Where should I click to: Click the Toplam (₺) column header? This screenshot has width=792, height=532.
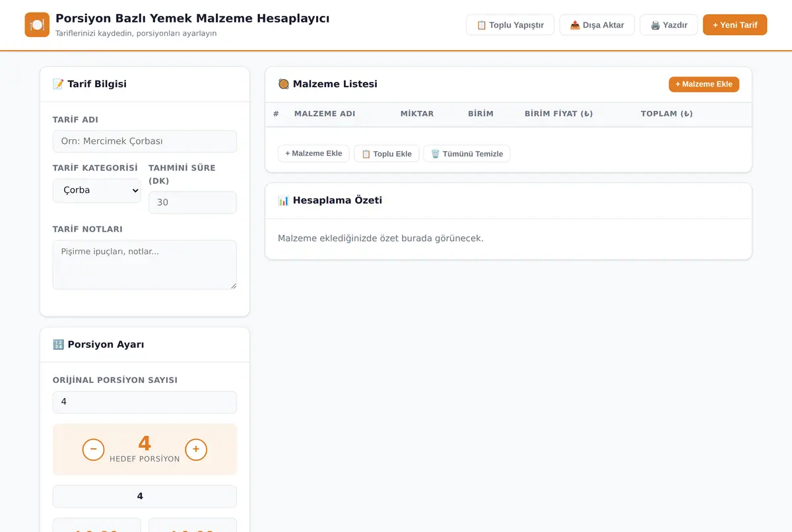[x=667, y=114]
